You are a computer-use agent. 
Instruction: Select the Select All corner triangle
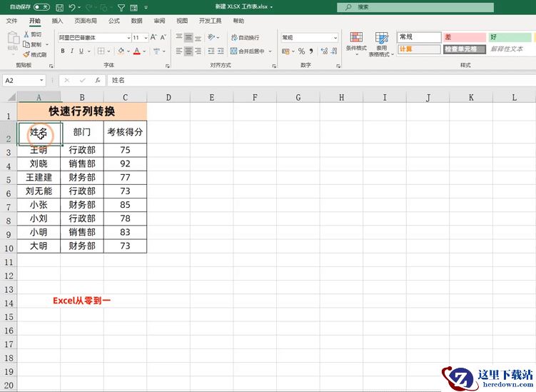11,97
